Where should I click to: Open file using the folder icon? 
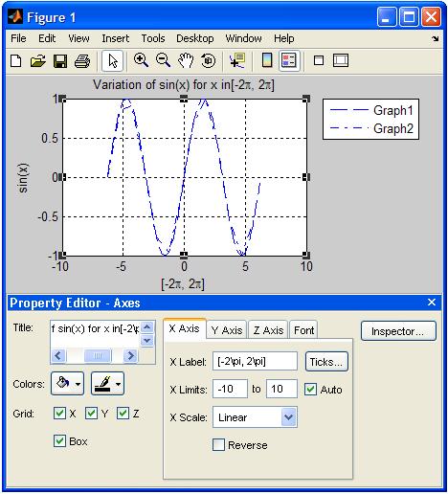click(37, 60)
